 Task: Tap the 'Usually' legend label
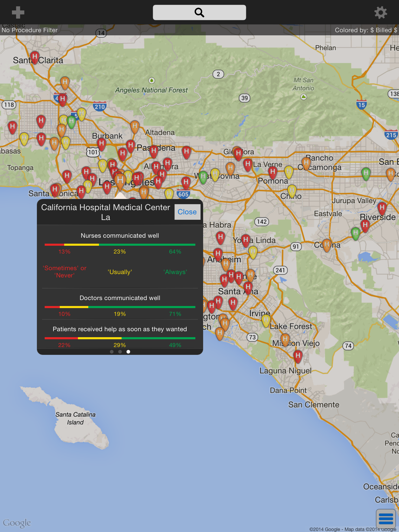tap(120, 272)
